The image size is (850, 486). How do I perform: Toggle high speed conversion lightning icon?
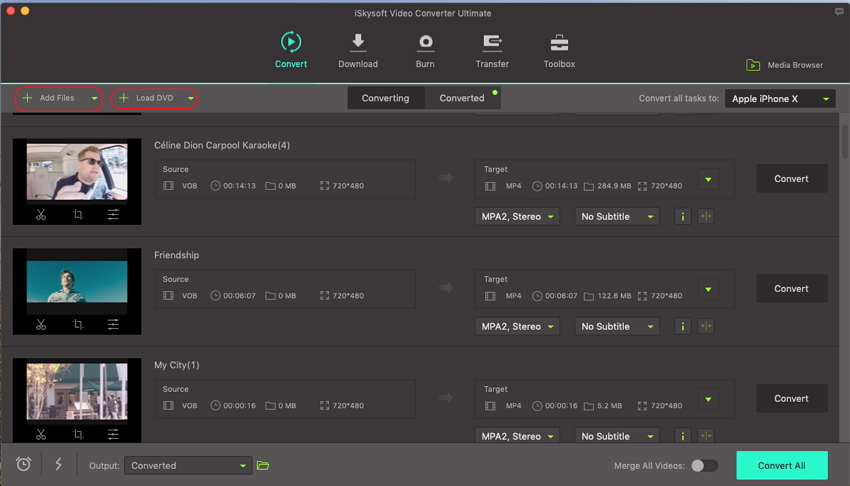point(58,465)
